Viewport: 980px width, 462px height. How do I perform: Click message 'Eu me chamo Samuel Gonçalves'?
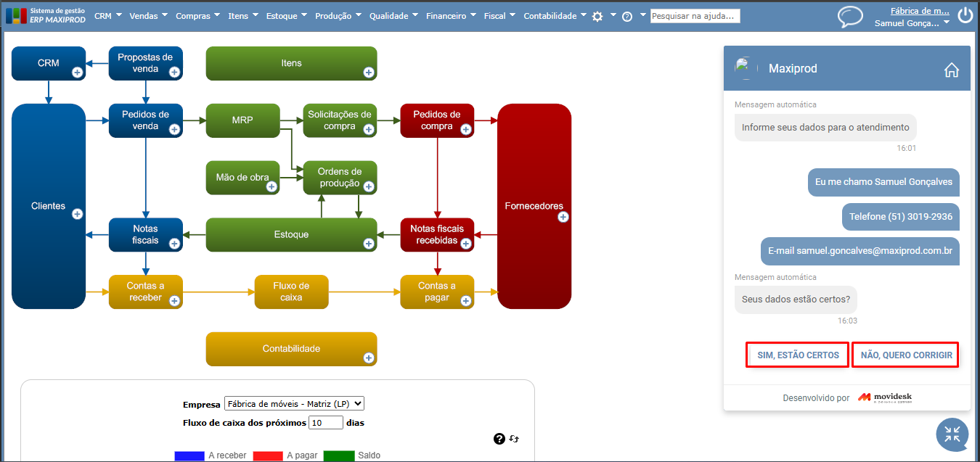click(x=883, y=182)
